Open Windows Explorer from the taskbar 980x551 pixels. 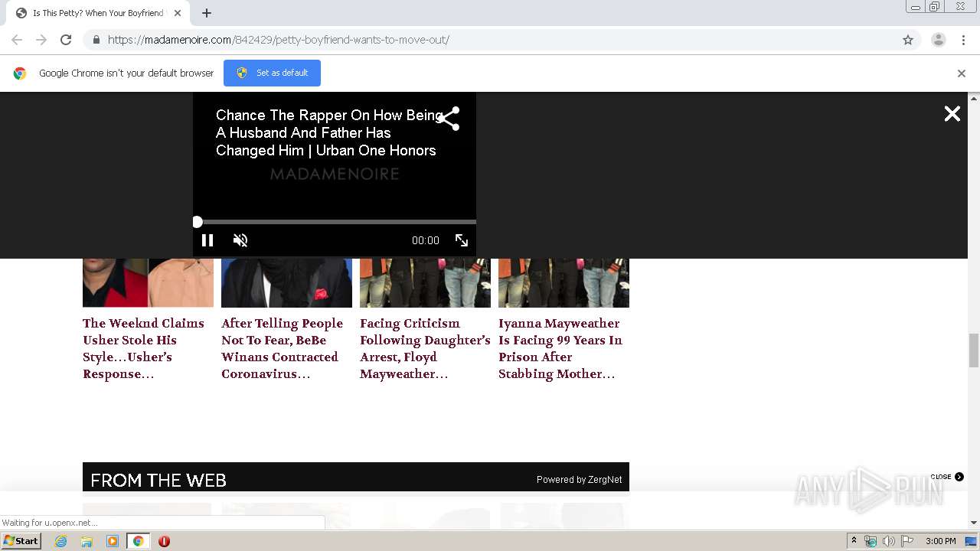(x=87, y=541)
